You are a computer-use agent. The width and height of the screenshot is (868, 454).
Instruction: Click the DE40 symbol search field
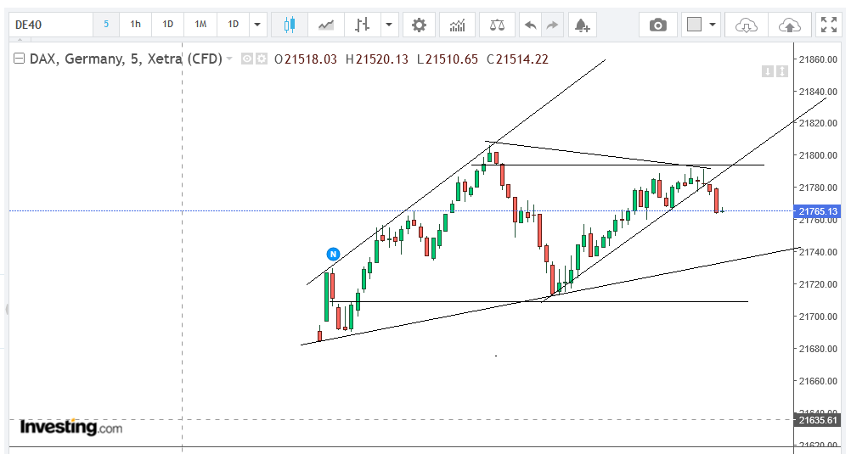(51, 25)
